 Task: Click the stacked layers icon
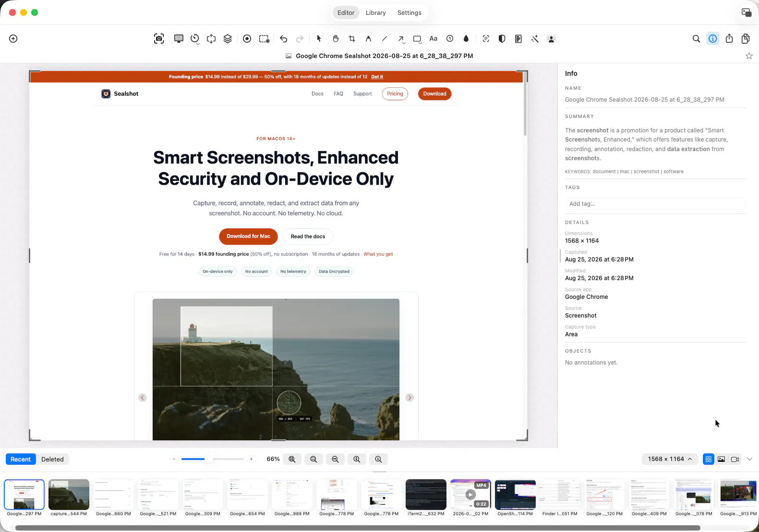pos(228,39)
